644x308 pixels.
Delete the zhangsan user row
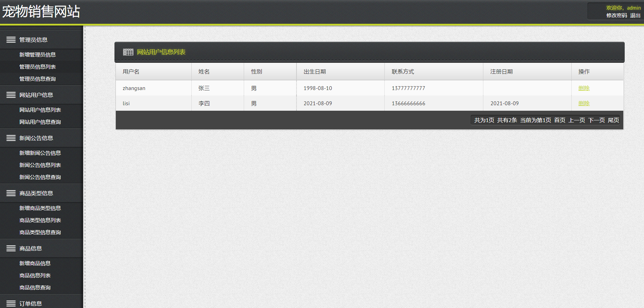(584, 88)
